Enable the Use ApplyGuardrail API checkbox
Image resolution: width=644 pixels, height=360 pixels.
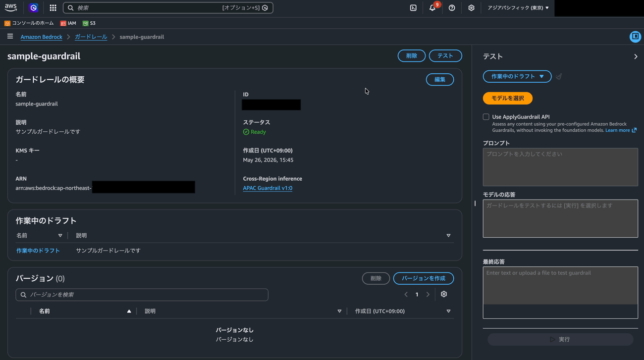tap(486, 117)
